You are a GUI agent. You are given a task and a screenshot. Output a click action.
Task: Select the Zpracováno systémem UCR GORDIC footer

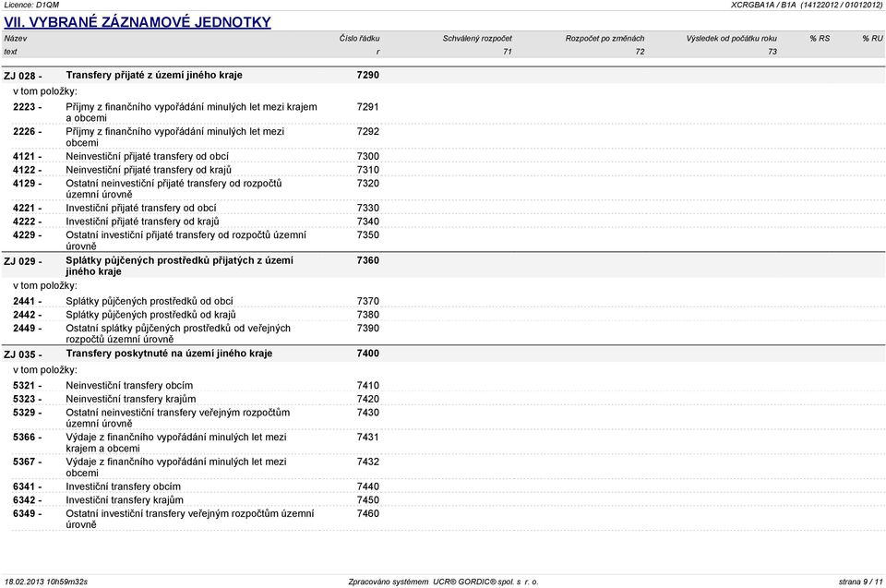444,582
